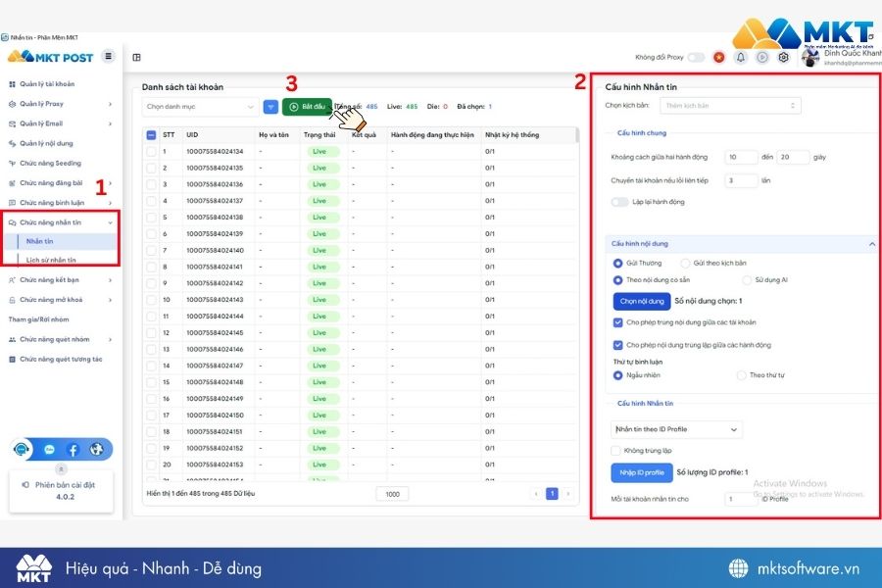The height and width of the screenshot is (588, 882).
Task: Check the row for UID 100075584024134
Action: [x=151, y=151]
